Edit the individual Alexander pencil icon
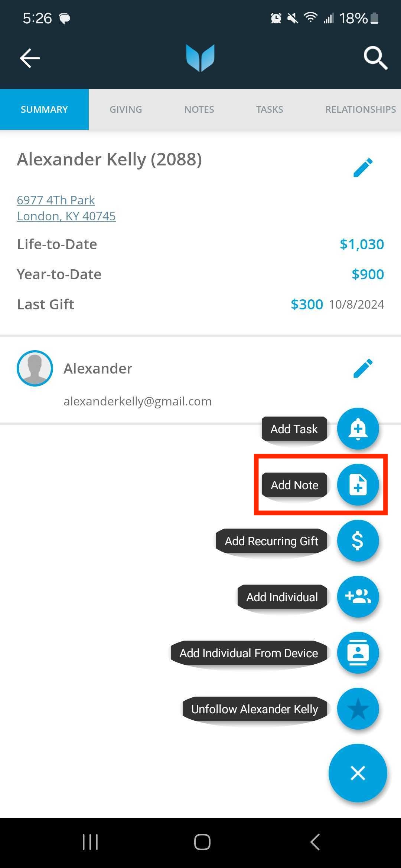Viewport: 401px width, 868px height. [x=363, y=368]
